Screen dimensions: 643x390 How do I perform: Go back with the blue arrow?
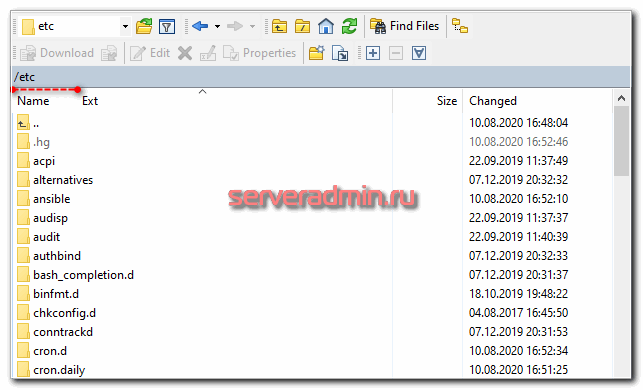200,27
